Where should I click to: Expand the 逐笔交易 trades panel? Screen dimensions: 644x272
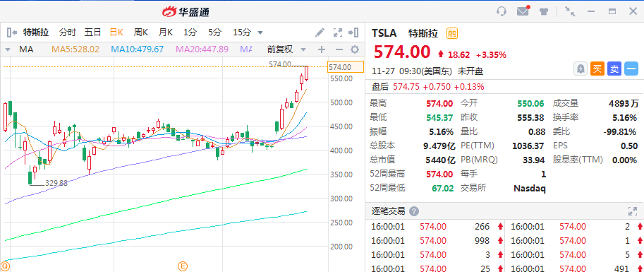[633, 211]
